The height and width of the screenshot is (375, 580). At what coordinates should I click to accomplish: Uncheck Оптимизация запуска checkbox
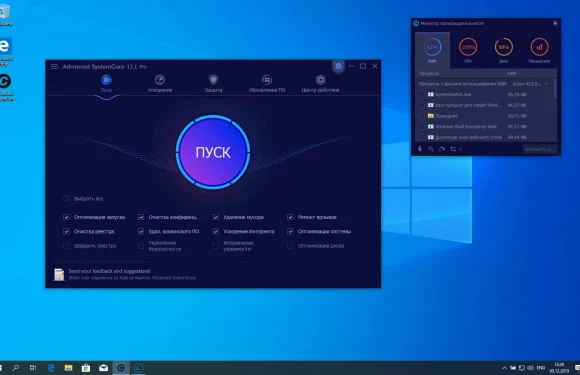tap(66, 217)
